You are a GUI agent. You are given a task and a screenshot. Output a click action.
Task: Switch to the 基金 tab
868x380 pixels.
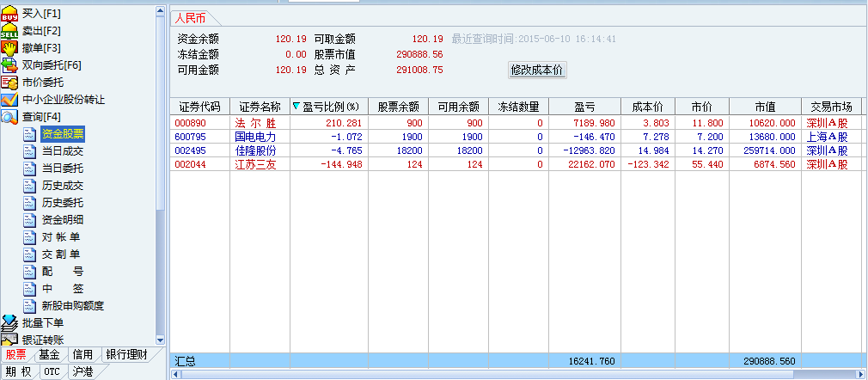pyautogui.click(x=49, y=354)
